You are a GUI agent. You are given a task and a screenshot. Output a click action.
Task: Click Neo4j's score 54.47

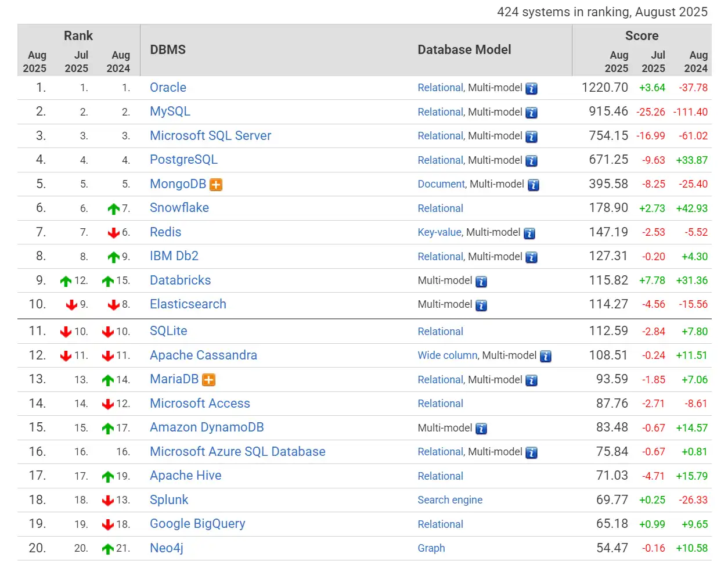point(612,548)
